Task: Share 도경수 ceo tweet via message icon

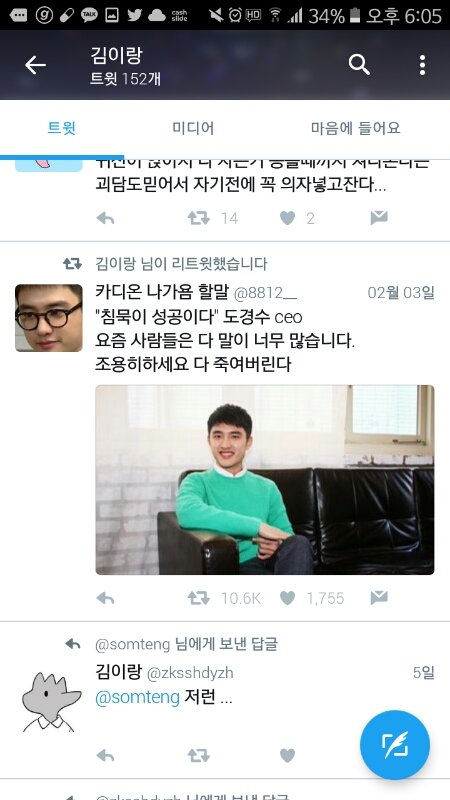Action: click(x=379, y=597)
